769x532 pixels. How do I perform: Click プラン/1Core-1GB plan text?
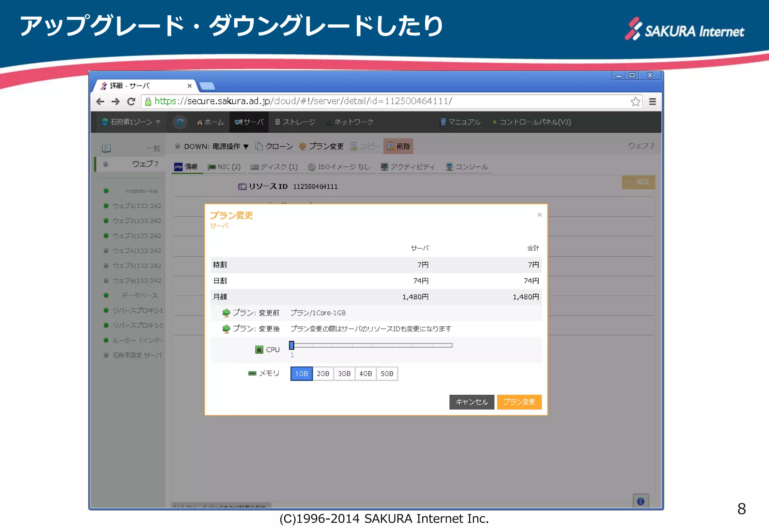click(x=318, y=313)
